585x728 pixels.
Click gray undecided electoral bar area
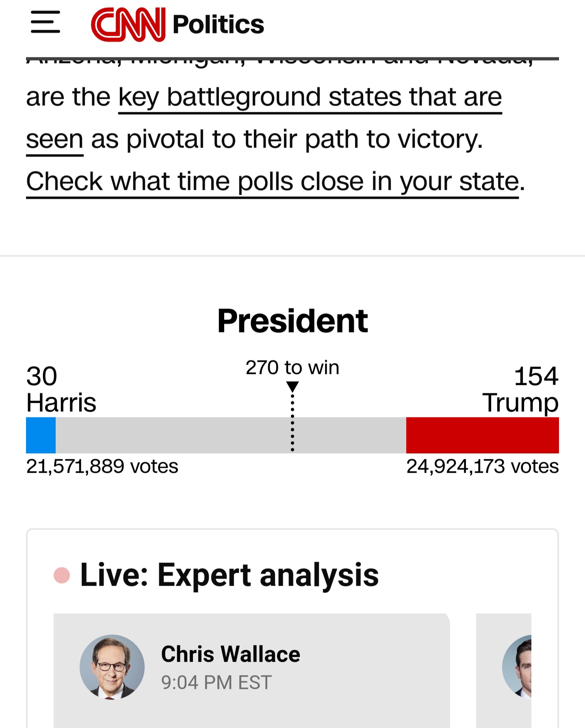tap(231, 435)
